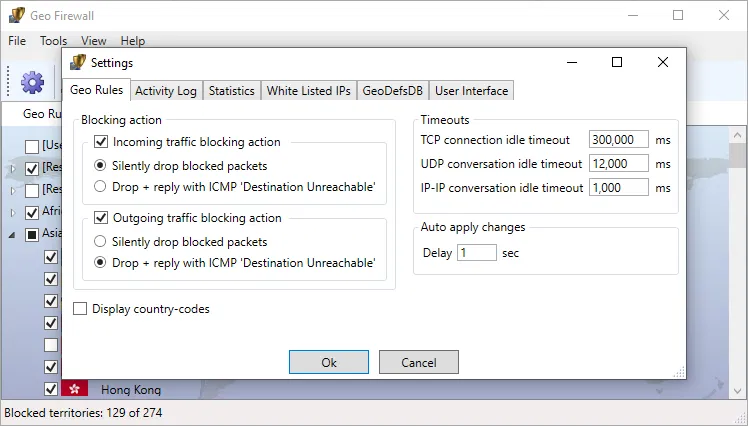Collapse the Asia tree node

[14, 234]
